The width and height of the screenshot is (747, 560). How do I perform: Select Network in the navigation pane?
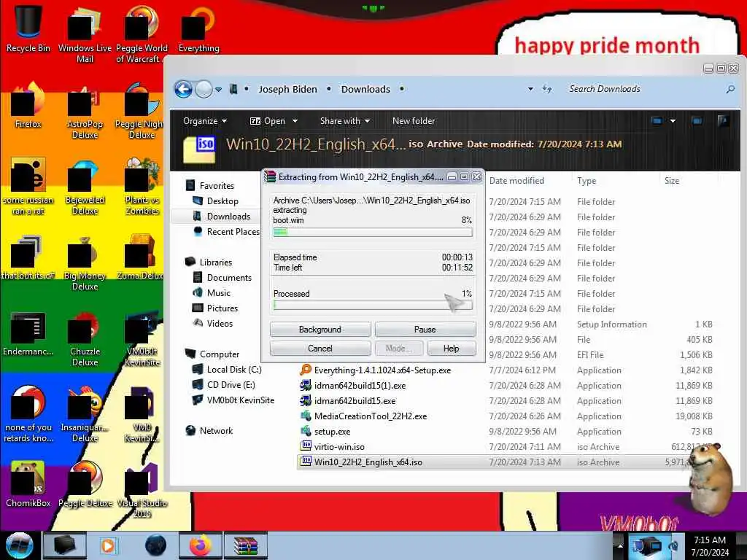pyautogui.click(x=209, y=430)
